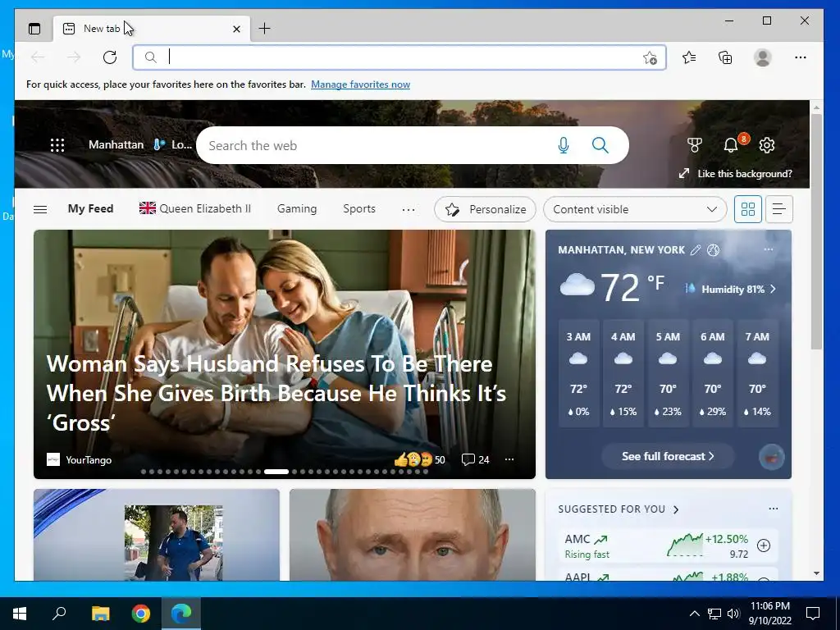Expand Humidity 81% details chevron

coord(773,290)
